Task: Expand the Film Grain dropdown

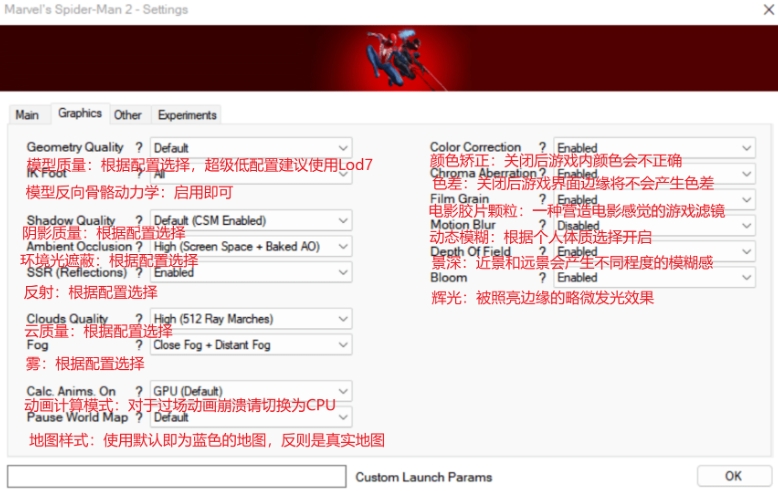Action: pos(654,199)
